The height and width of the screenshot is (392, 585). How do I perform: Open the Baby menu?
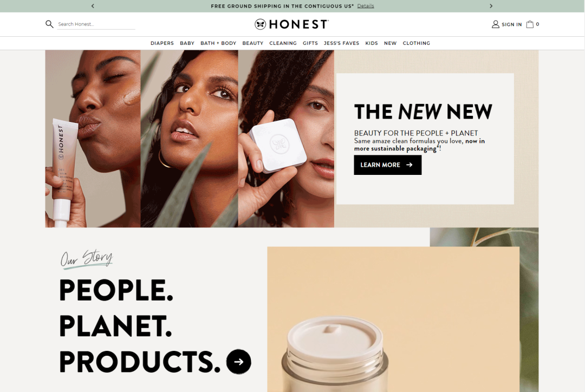187,43
